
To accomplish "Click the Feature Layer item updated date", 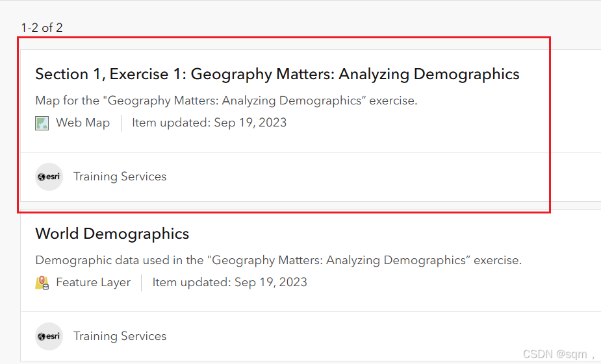I will [x=230, y=282].
